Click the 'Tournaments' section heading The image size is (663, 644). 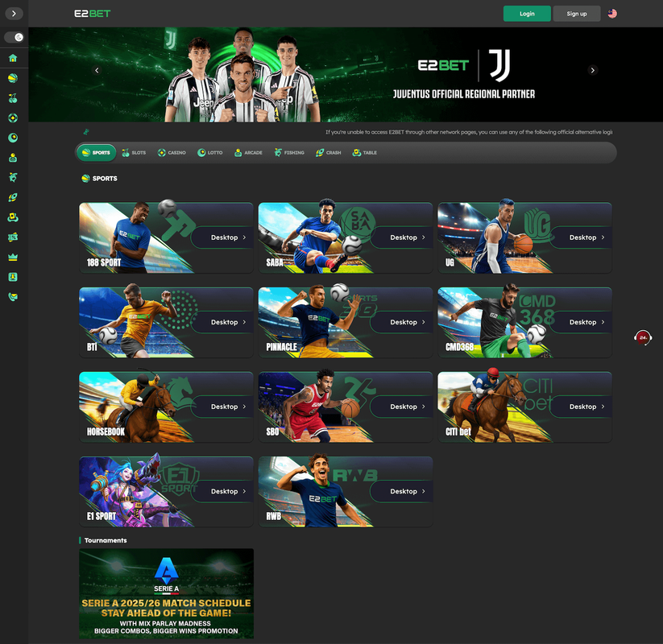[106, 540]
